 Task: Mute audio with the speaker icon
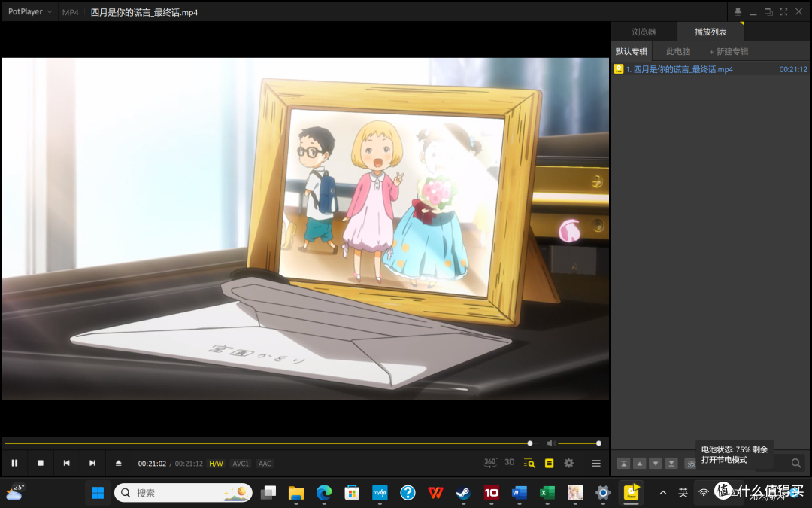click(x=551, y=443)
